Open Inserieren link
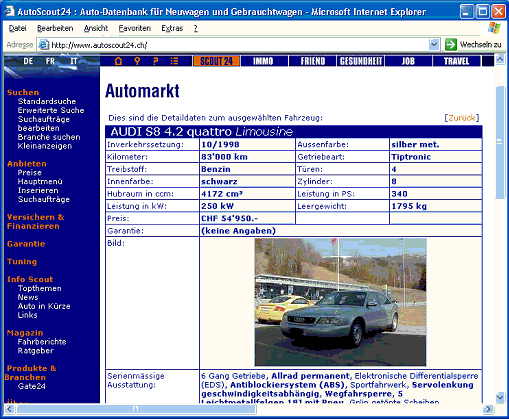 pyautogui.click(x=38, y=191)
